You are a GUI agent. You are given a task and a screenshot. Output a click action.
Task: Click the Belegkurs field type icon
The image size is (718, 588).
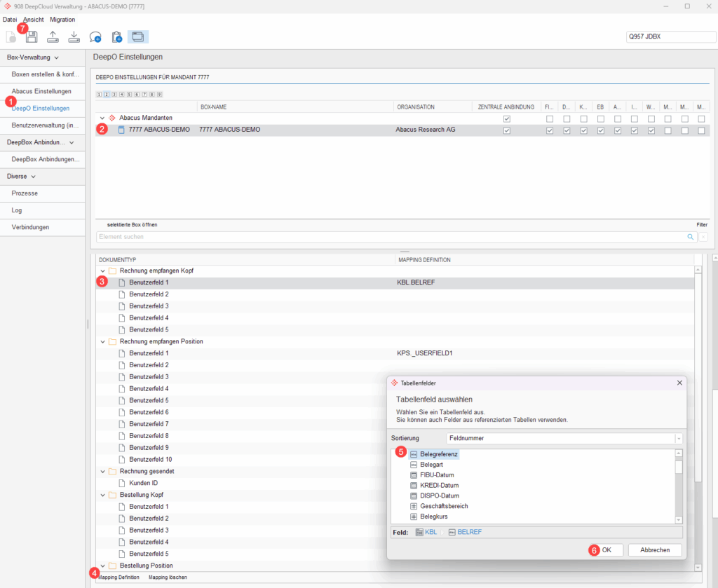(x=414, y=517)
